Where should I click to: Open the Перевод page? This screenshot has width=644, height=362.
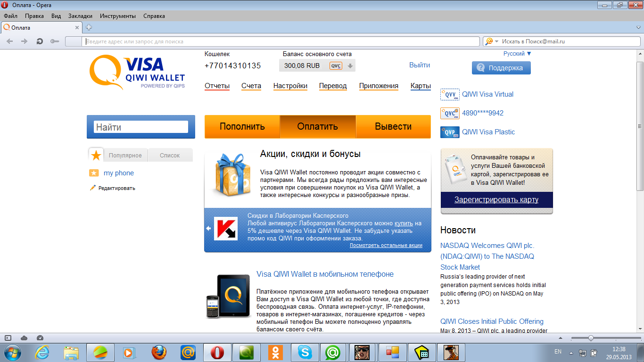[333, 86]
